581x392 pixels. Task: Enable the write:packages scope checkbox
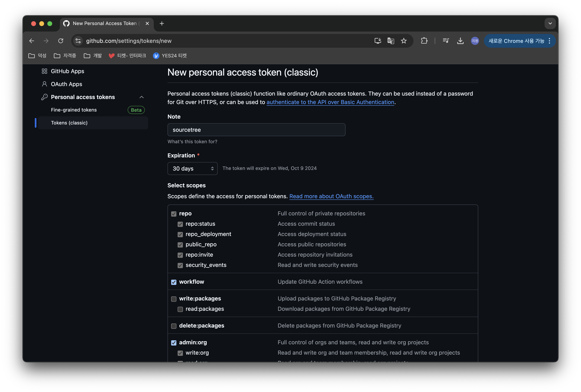[174, 299]
